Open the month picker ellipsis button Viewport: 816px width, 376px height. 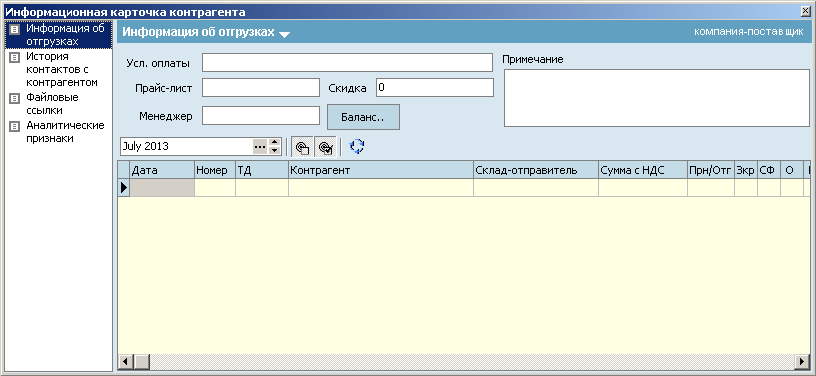click(x=260, y=147)
